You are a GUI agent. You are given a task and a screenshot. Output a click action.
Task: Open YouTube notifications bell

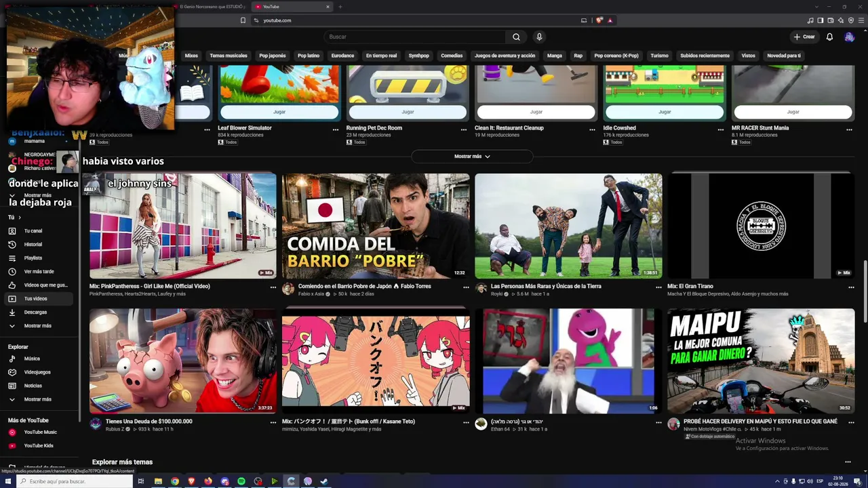tap(829, 37)
